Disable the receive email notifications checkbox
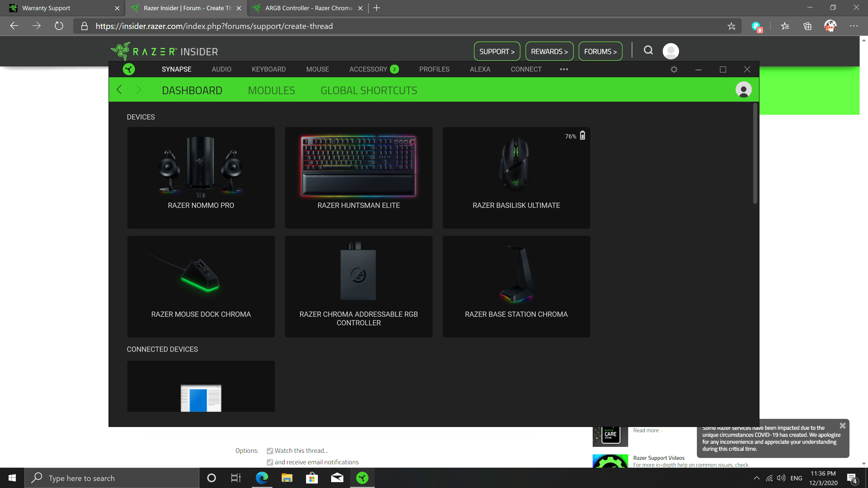 tap(270, 462)
